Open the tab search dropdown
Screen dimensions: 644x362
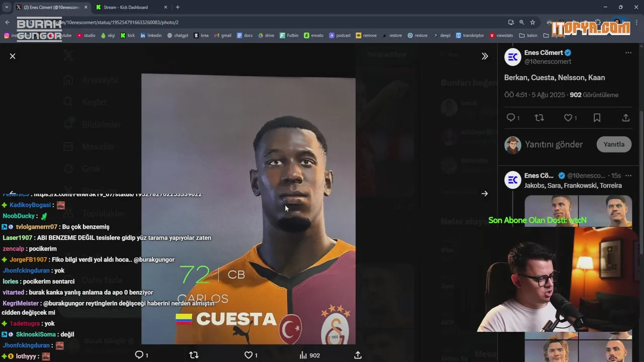tap(6, 7)
